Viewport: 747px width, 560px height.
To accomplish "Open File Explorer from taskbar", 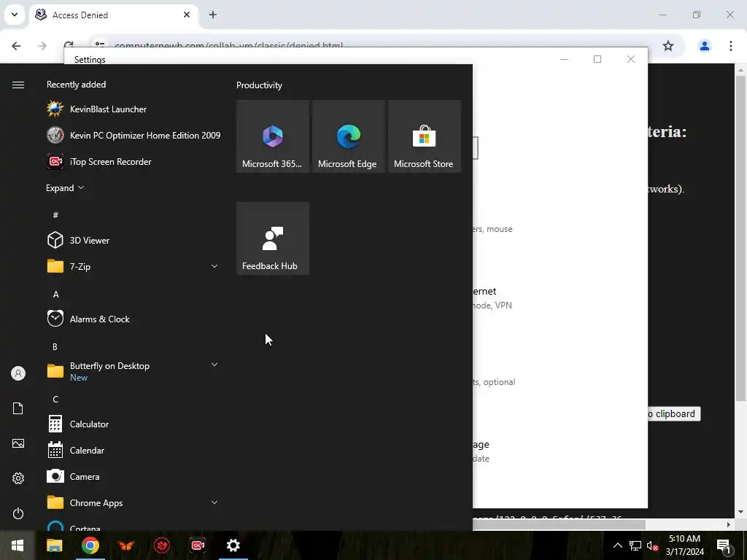I will pos(54,545).
